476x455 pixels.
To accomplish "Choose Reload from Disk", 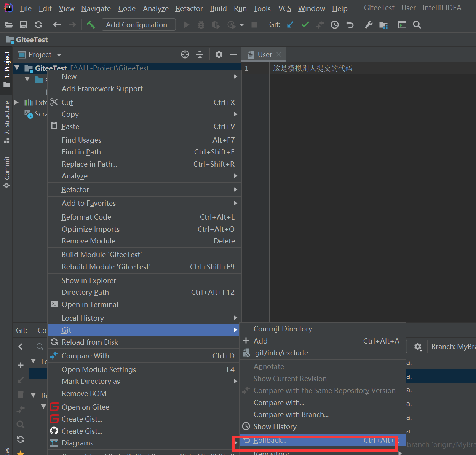I will point(144,342).
